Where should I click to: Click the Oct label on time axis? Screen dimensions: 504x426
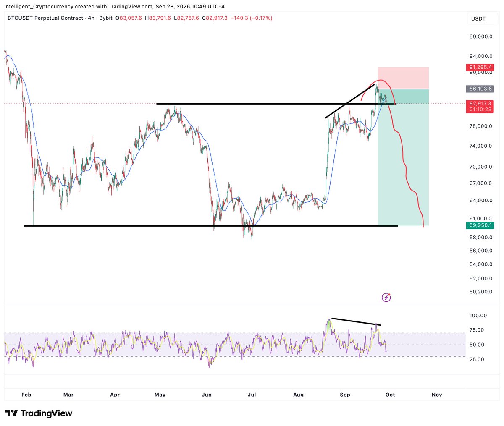tap(390, 395)
